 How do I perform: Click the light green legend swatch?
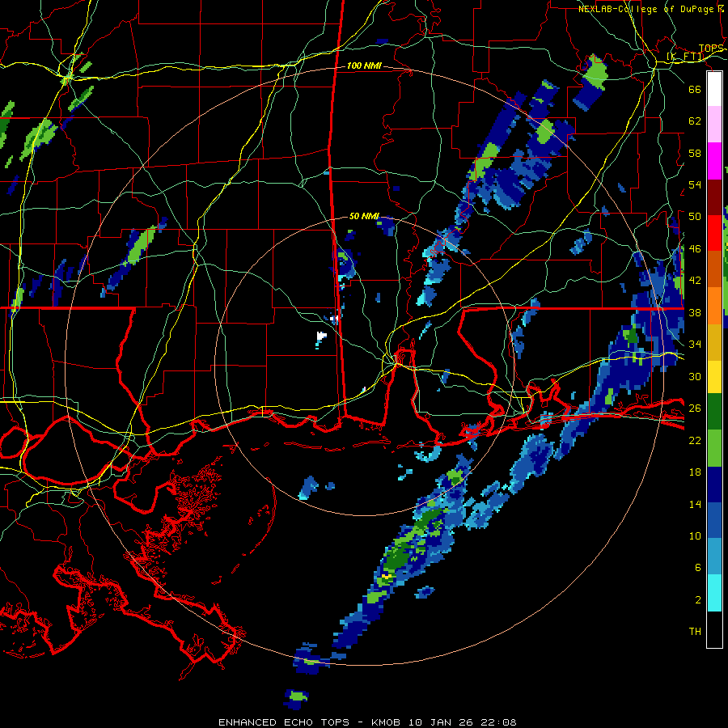point(714,448)
